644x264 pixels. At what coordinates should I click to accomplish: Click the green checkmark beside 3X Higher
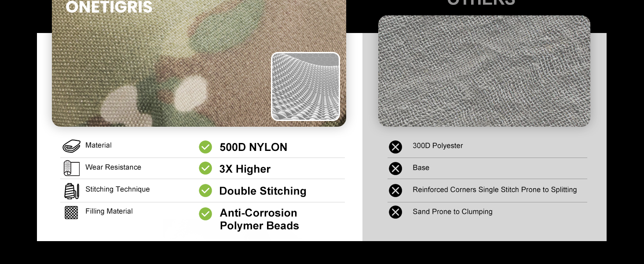tap(205, 168)
